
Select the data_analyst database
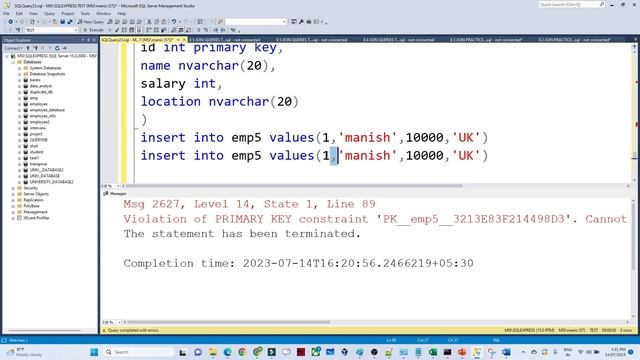point(41,86)
